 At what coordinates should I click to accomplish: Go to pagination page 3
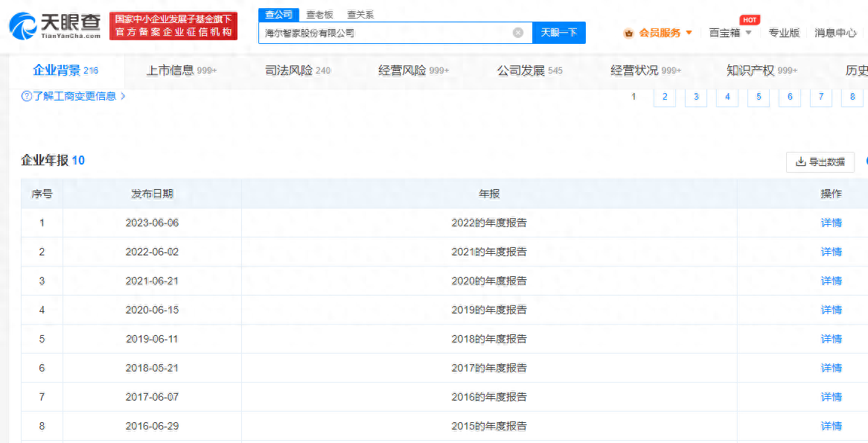[x=696, y=96]
